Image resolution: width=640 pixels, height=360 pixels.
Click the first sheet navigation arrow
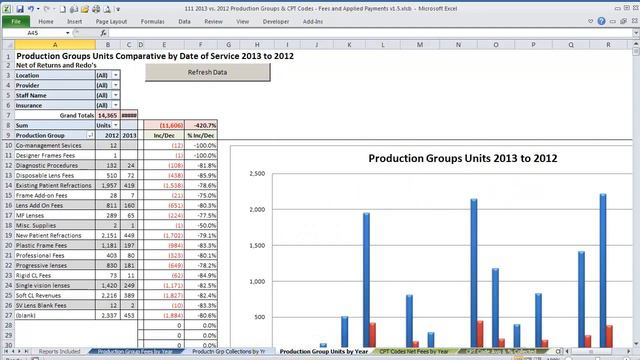(x=6, y=351)
